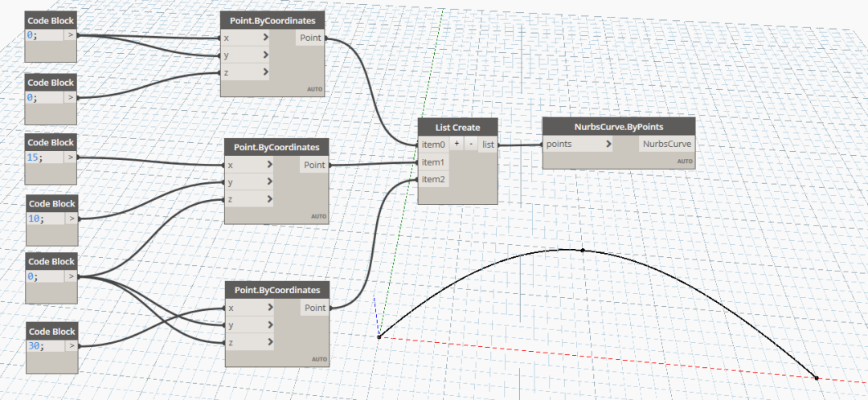Click z port of Point node feeding item2

(250, 342)
